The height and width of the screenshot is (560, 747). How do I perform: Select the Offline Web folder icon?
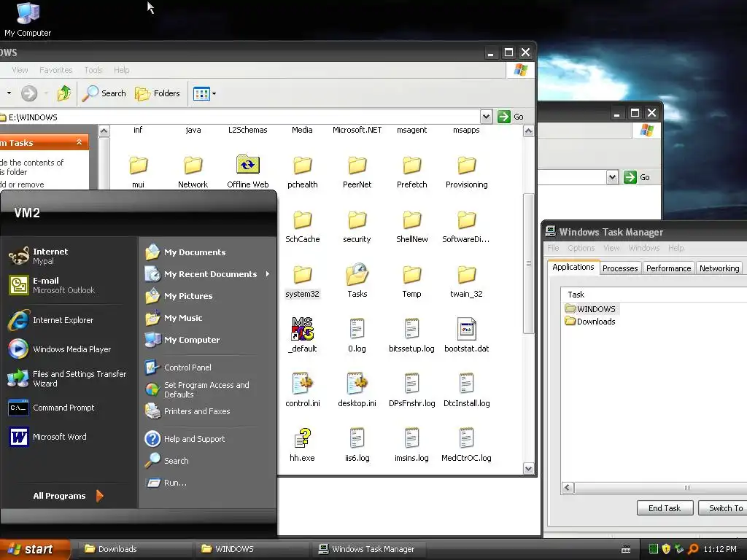click(248, 171)
